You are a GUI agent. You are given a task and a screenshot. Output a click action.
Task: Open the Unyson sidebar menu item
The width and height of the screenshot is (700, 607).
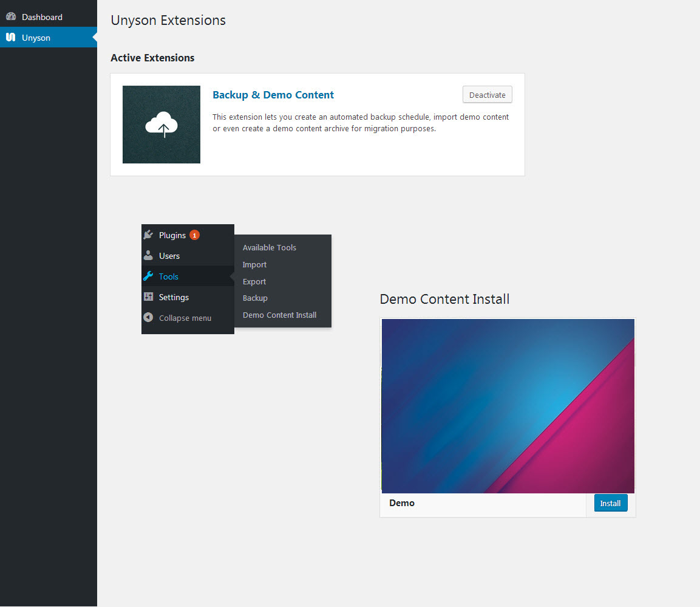click(x=36, y=38)
